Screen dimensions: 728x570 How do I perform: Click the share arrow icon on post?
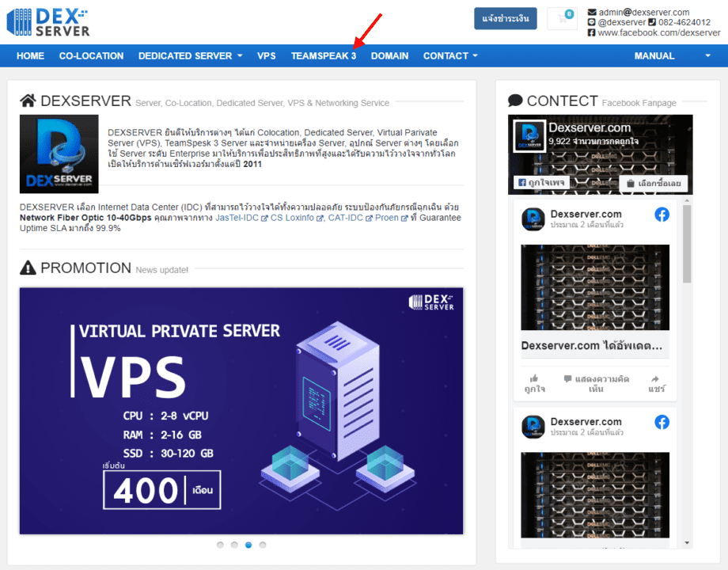pyautogui.click(x=656, y=379)
